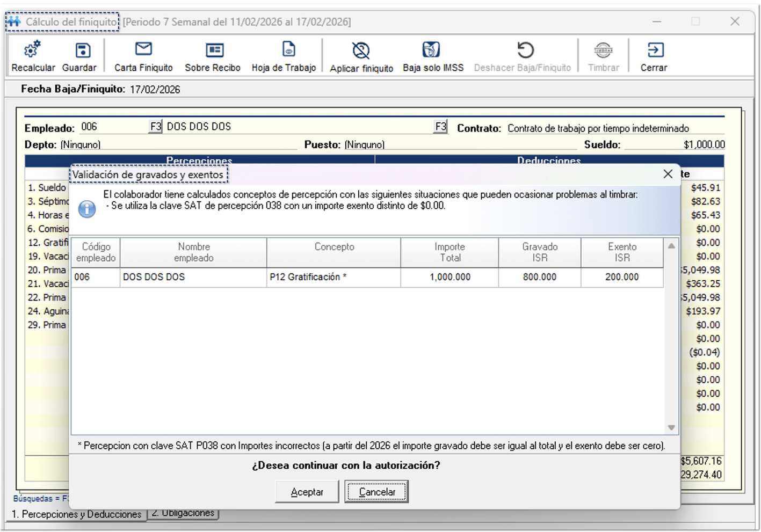Click the Empleado code field 006

coord(113,127)
